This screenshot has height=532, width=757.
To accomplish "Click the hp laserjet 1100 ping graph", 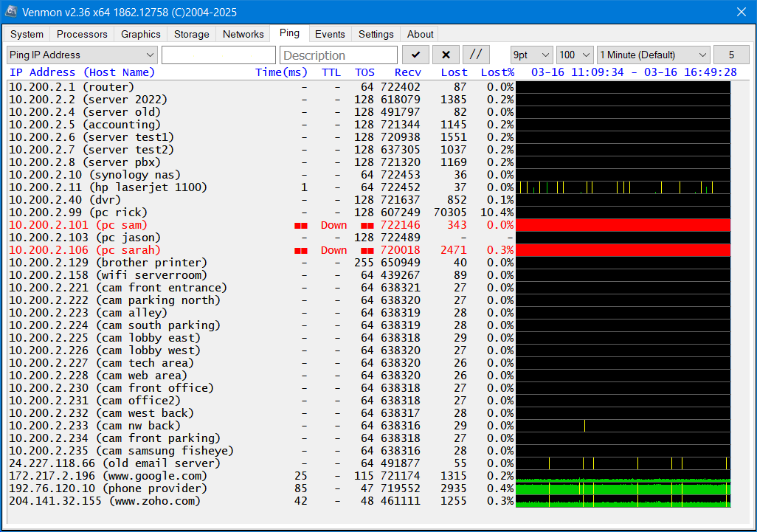I will [623, 187].
